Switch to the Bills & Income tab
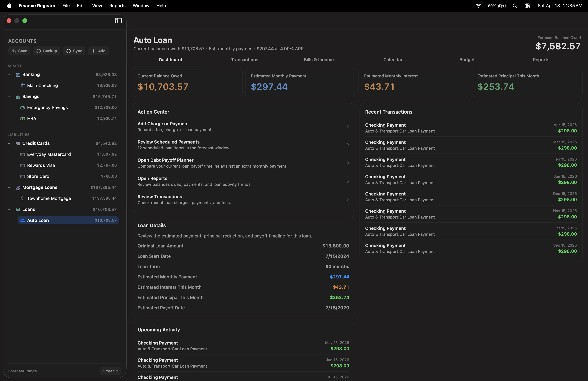 click(318, 60)
